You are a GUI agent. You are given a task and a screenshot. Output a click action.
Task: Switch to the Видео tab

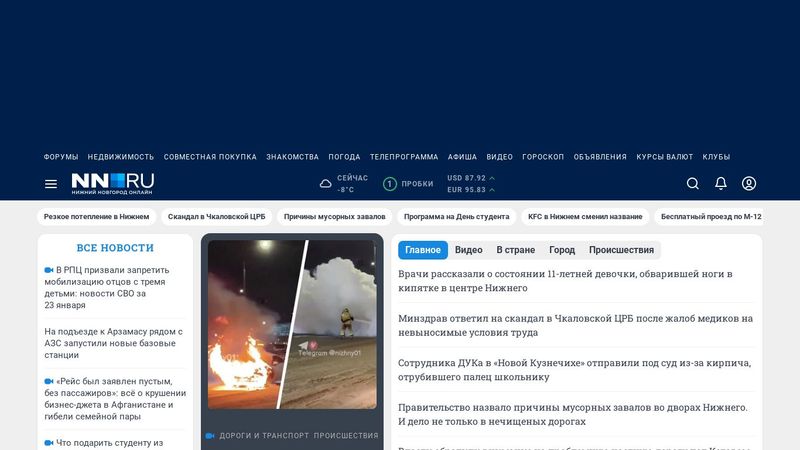click(468, 250)
